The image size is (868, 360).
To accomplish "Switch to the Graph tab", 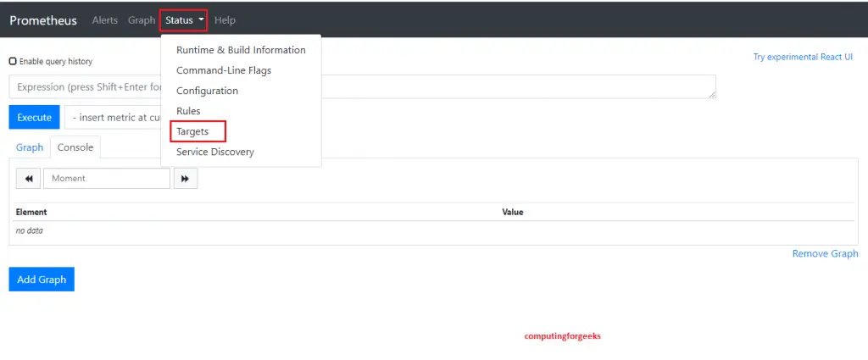I will click(x=30, y=147).
